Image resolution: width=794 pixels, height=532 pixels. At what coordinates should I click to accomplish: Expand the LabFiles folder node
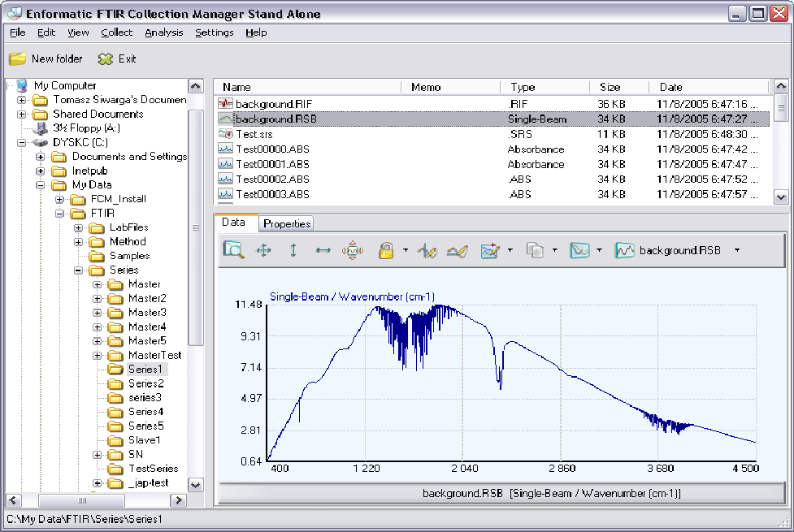coord(79,227)
